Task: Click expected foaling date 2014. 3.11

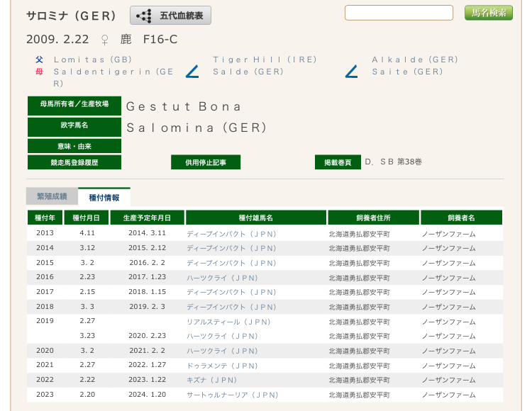Action: [148, 233]
